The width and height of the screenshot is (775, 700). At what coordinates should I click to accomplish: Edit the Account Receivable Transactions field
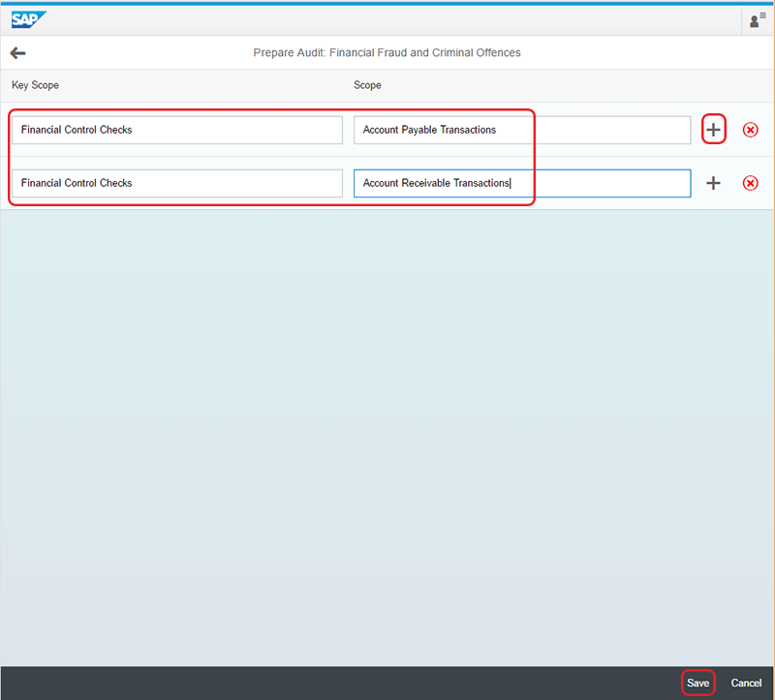click(x=521, y=183)
